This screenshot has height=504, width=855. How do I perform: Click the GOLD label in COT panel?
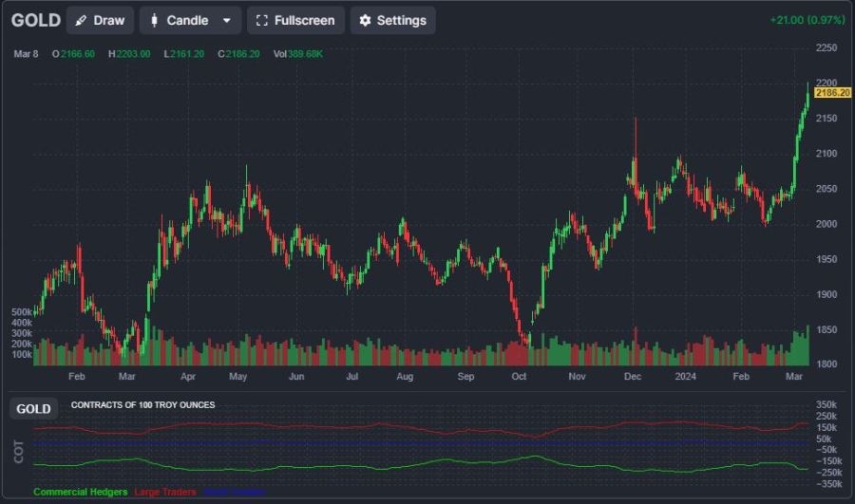(34, 409)
